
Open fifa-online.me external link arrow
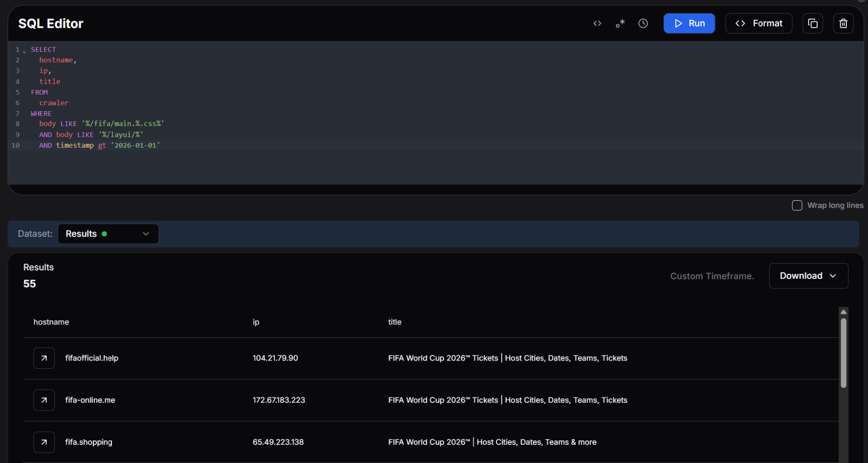[44, 400]
